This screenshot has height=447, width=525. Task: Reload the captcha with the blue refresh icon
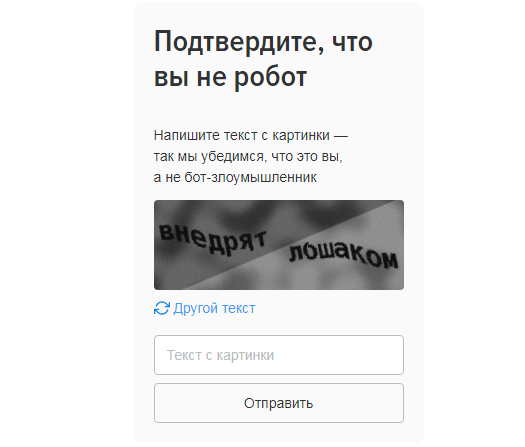162,308
